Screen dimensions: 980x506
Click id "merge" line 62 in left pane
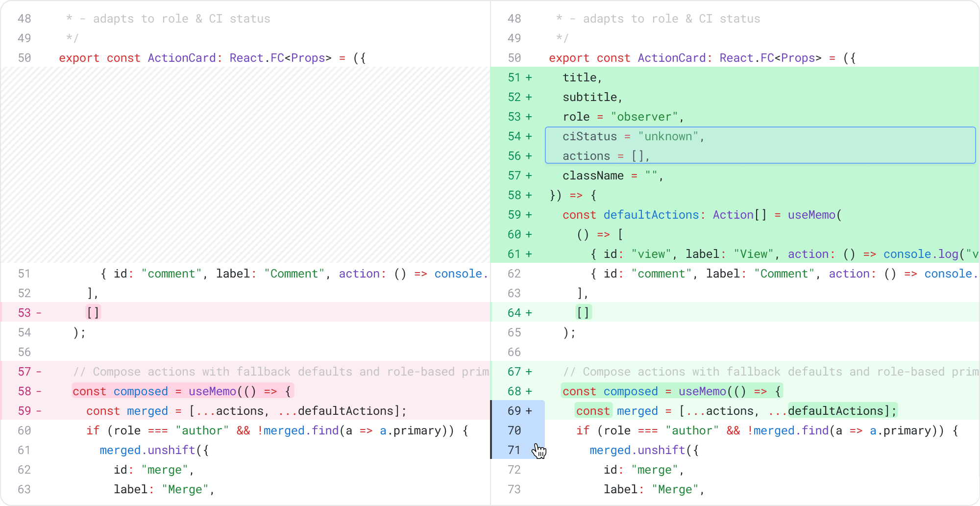154,470
